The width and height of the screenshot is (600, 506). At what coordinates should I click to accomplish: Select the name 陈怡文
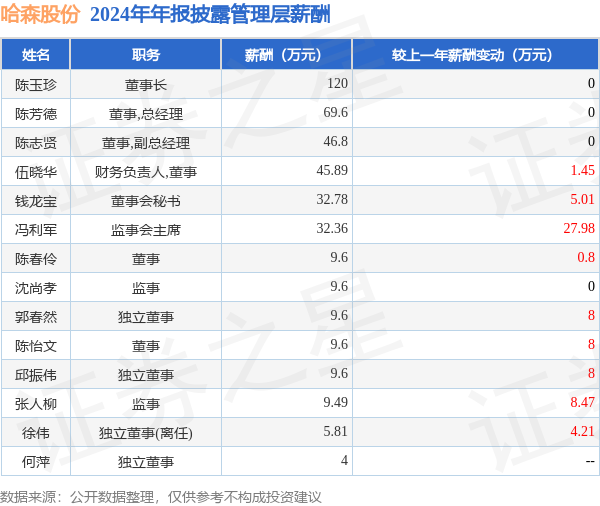[36, 346]
